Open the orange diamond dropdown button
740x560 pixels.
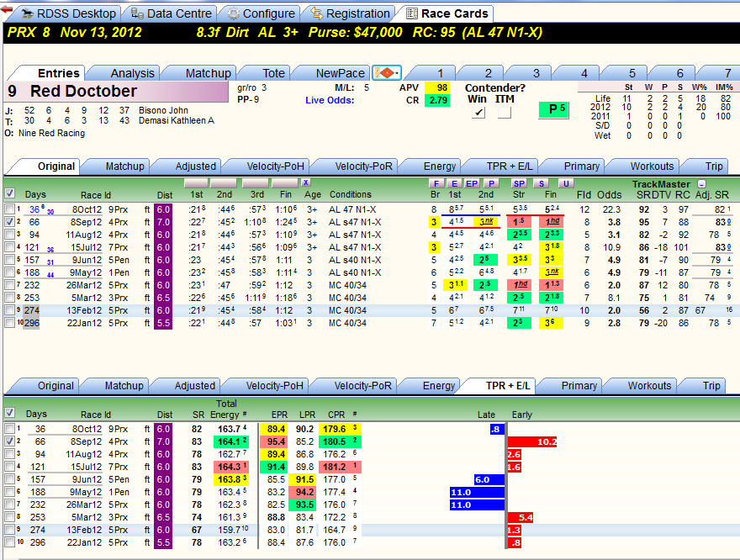click(x=387, y=73)
